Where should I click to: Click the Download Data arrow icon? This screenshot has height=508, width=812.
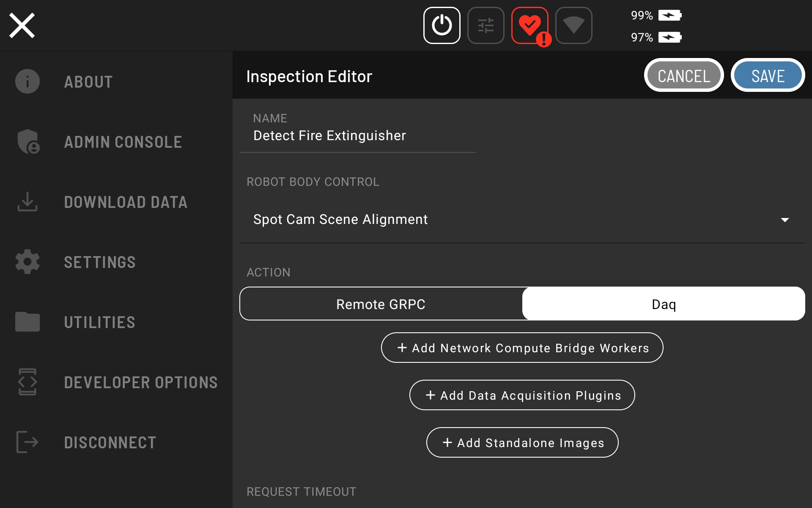[x=27, y=202]
